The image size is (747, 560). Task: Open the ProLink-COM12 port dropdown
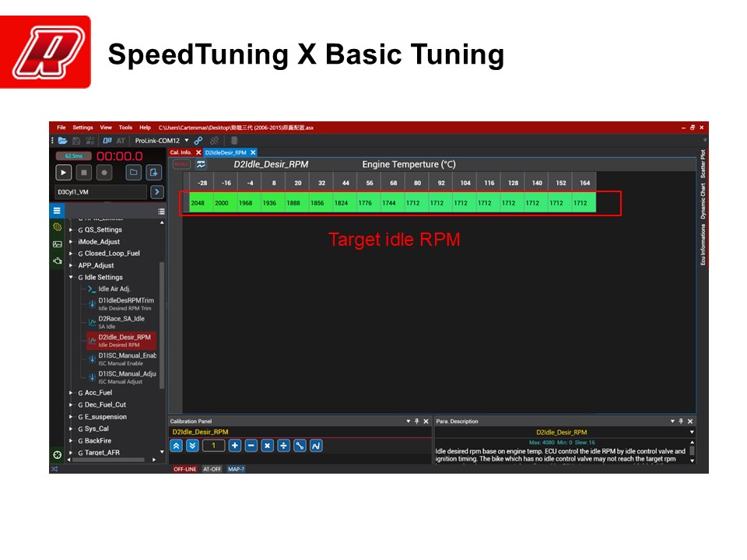pos(186,141)
